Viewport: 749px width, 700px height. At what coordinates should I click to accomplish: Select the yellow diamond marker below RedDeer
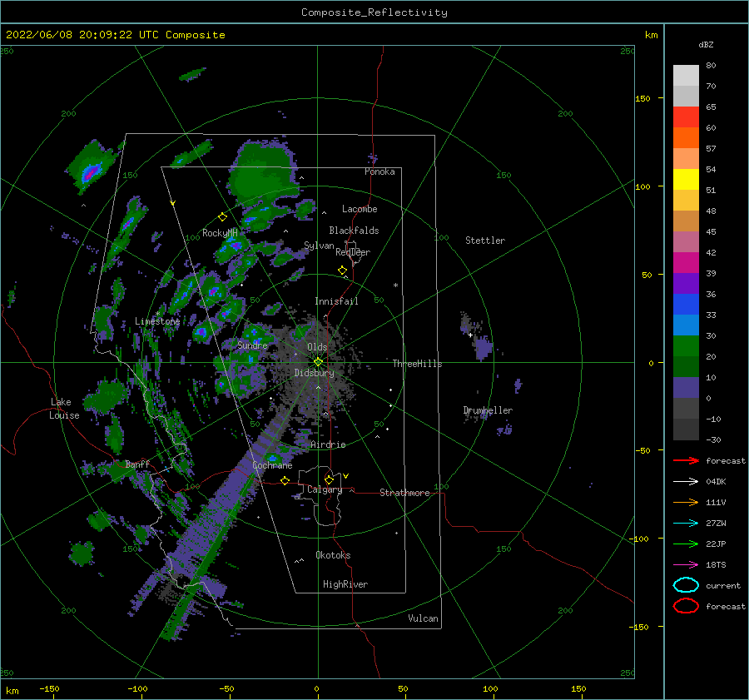342,271
